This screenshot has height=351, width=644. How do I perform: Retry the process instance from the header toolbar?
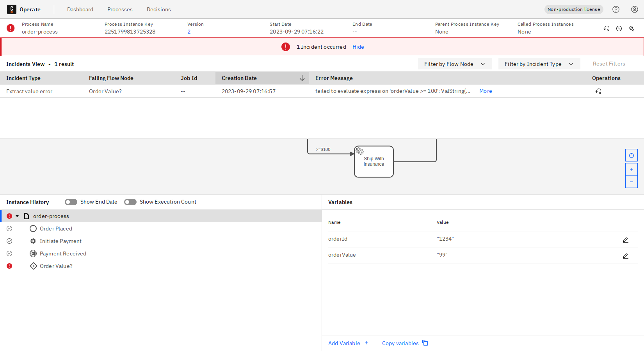pos(607,28)
